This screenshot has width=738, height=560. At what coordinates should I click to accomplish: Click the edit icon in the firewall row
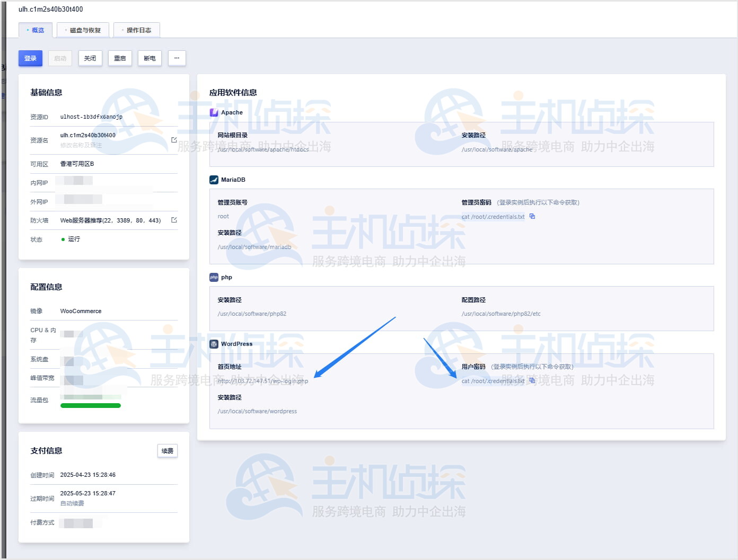(174, 220)
